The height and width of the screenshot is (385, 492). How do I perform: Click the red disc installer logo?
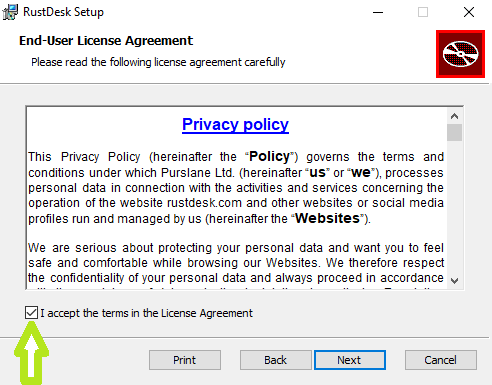tap(460, 54)
